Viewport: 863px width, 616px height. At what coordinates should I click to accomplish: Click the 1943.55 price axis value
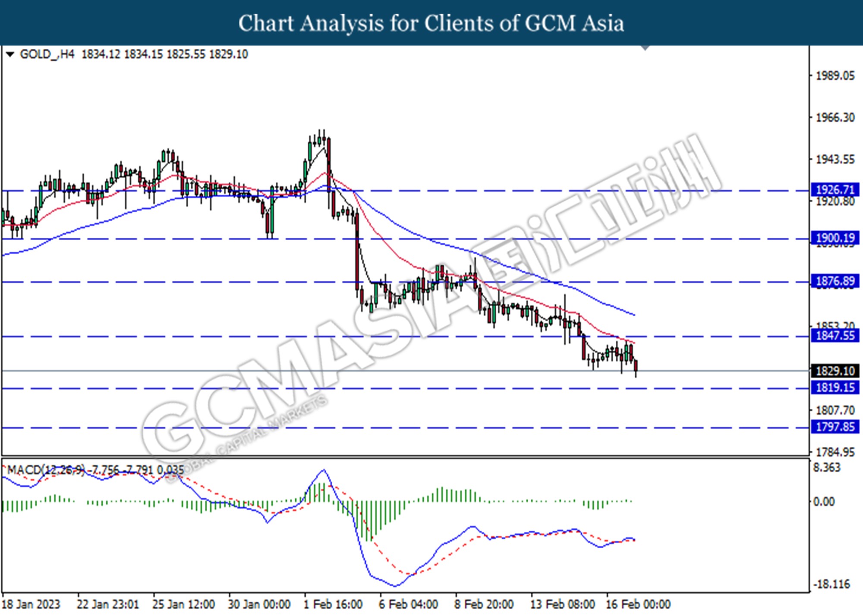click(x=835, y=160)
